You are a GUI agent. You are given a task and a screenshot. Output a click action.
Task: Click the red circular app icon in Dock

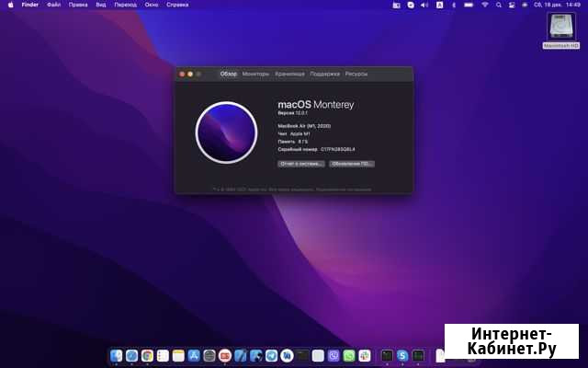tap(225, 355)
